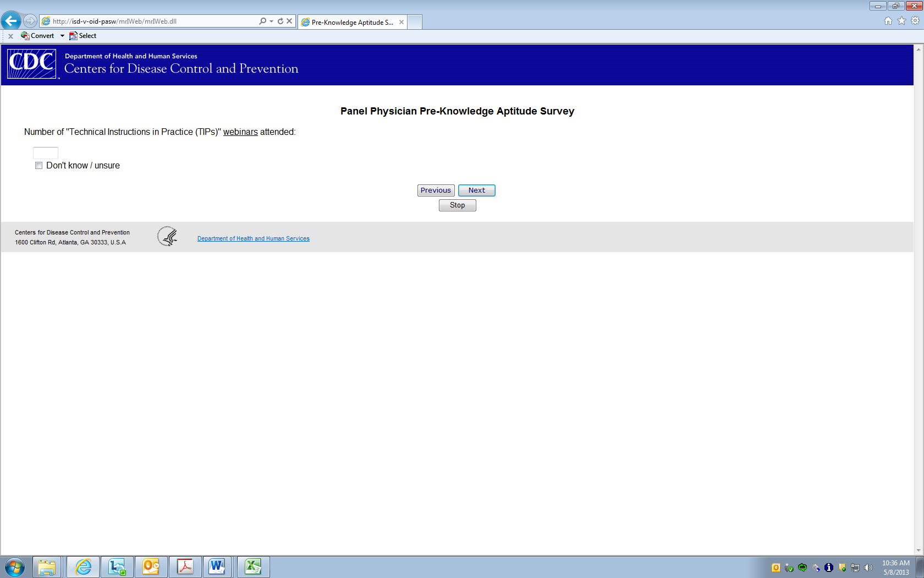Click the browser forward arrow
Viewport: 924px width, 578px height.
pos(30,21)
